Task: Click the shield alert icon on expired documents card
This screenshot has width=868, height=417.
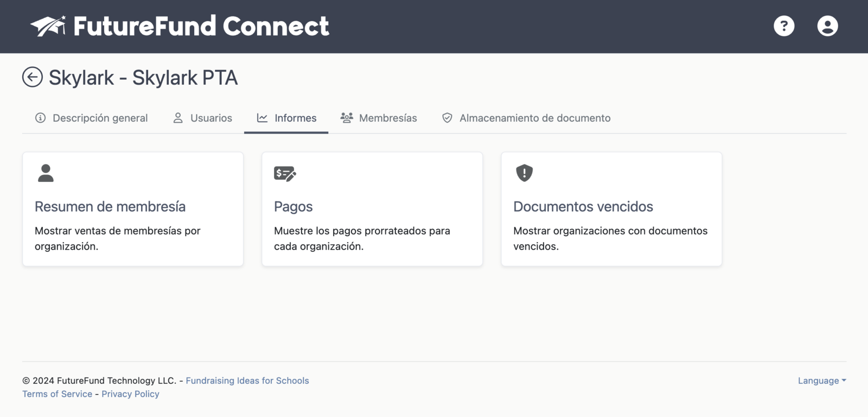Action: 524,173
